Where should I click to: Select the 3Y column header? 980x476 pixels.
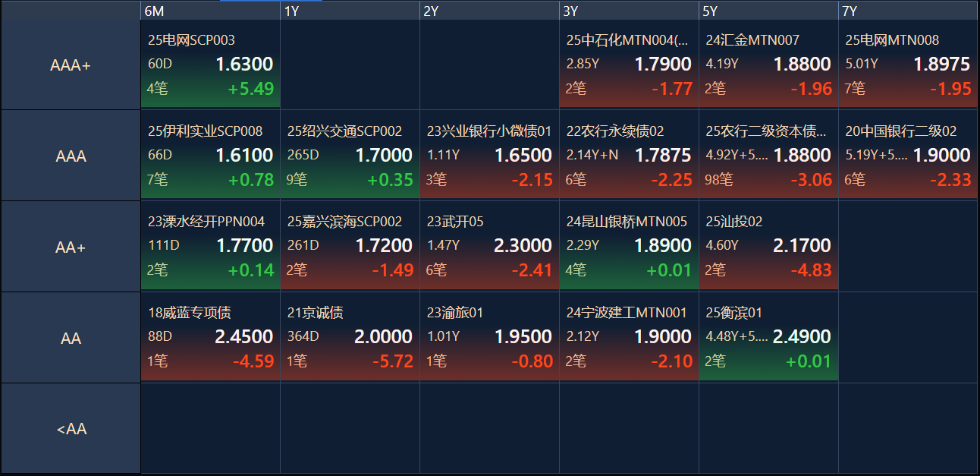pyautogui.click(x=629, y=11)
